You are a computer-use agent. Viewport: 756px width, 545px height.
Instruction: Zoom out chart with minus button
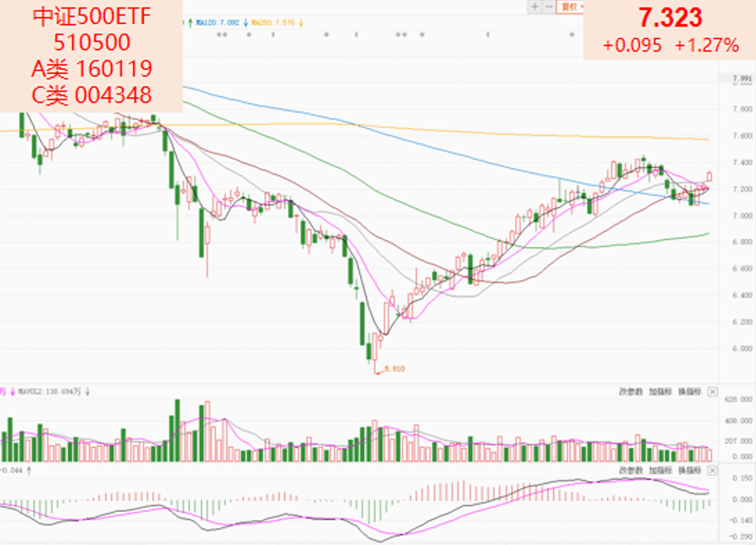[548, 7]
